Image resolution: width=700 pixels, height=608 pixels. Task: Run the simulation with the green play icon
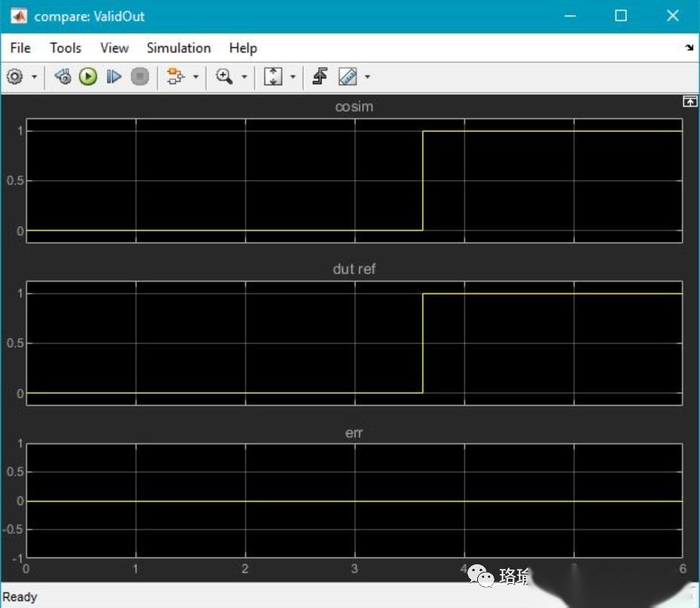[x=88, y=76]
